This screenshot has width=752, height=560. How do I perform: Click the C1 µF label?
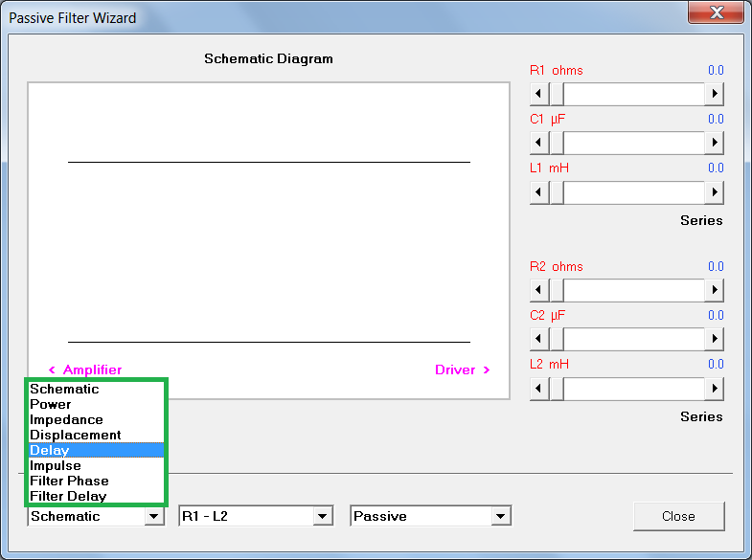tap(547, 120)
